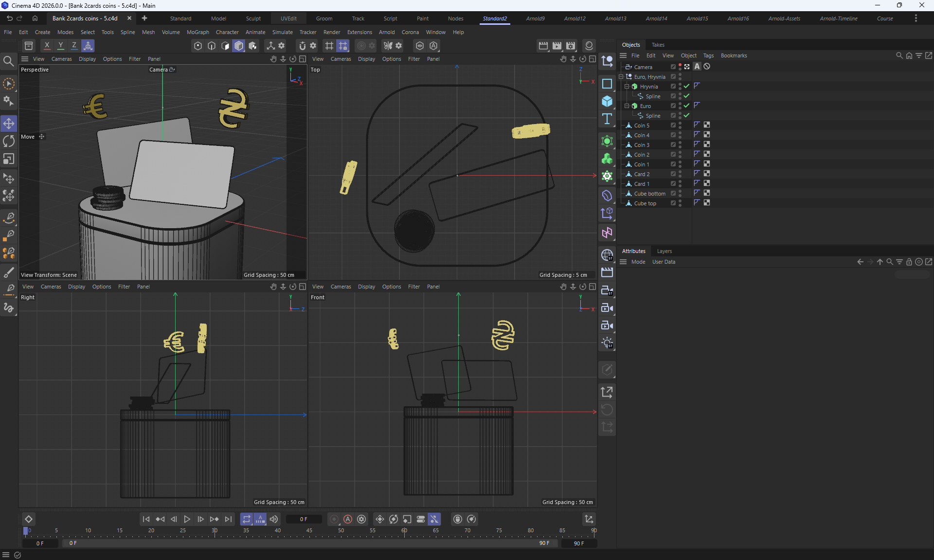Toggle X axis lock
The image size is (934, 560).
47,46
